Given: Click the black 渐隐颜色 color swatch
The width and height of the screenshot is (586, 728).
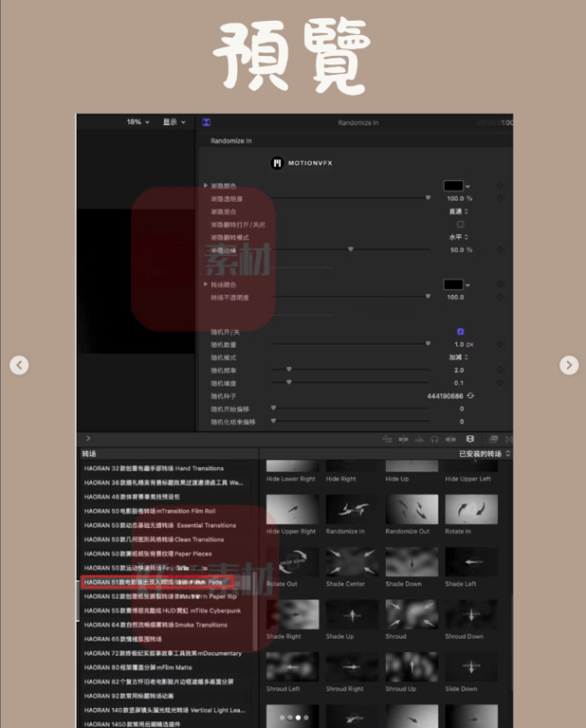Looking at the screenshot, I should pos(453,186).
